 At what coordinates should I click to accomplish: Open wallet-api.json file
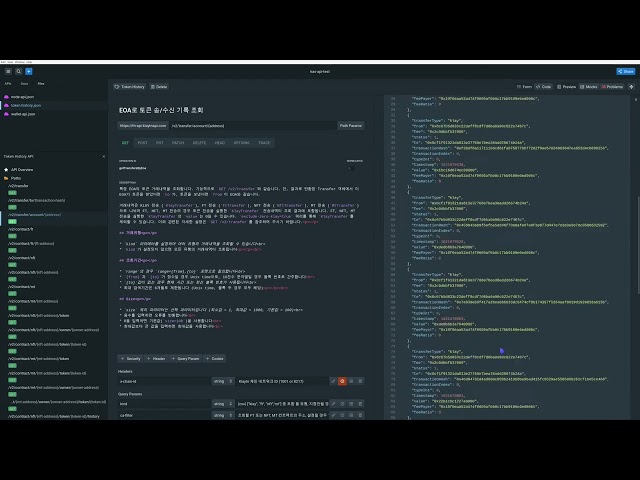22,114
